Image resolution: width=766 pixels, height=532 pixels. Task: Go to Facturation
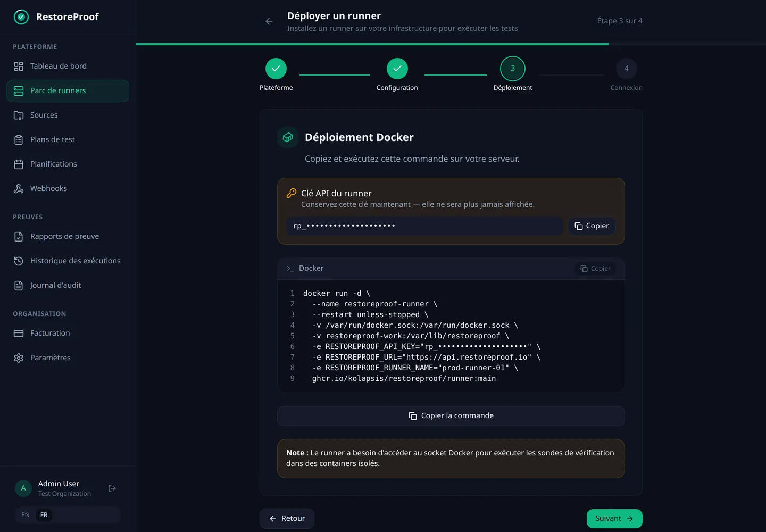(x=68, y=334)
